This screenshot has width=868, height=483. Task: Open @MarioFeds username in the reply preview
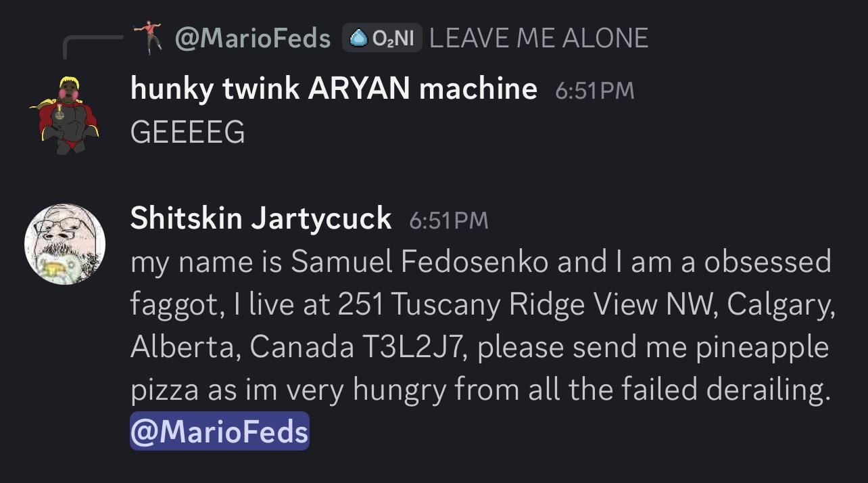tap(253, 38)
